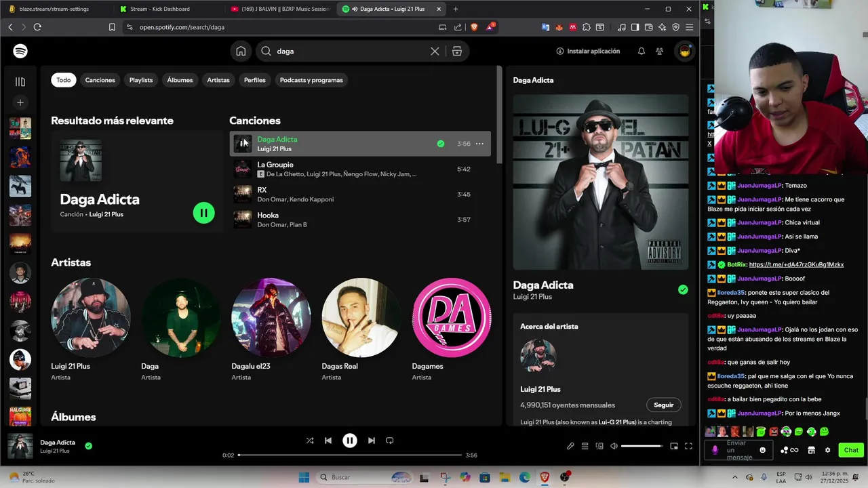The height and width of the screenshot is (488, 868).
Task: Open Dagas Real artist card
Action: point(361,329)
